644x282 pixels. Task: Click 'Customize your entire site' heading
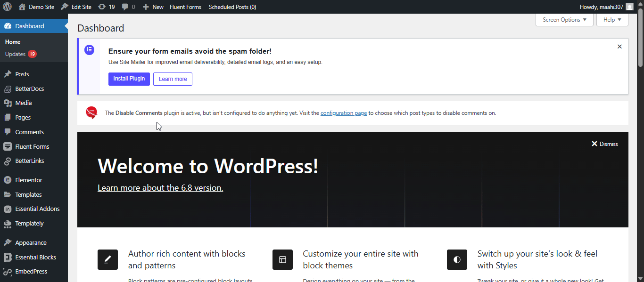point(361,259)
